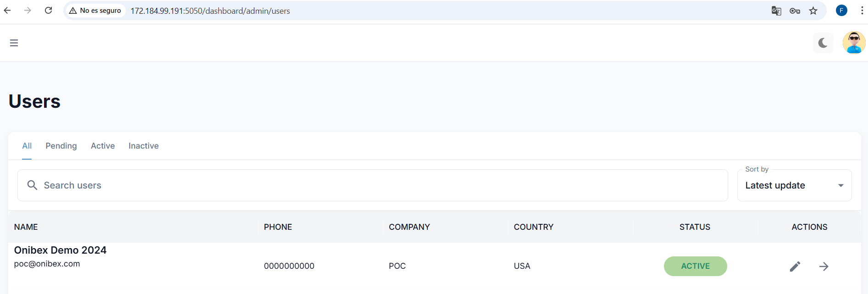
Task: Open the Google Translate page icon
Action: coord(776,11)
